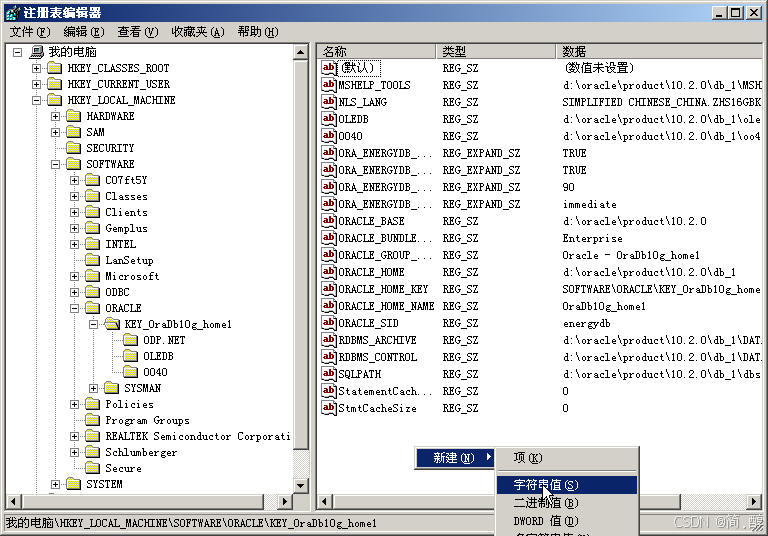
Task: Click values pane horizontal scroll left arrow
Action: (x=324, y=502)
